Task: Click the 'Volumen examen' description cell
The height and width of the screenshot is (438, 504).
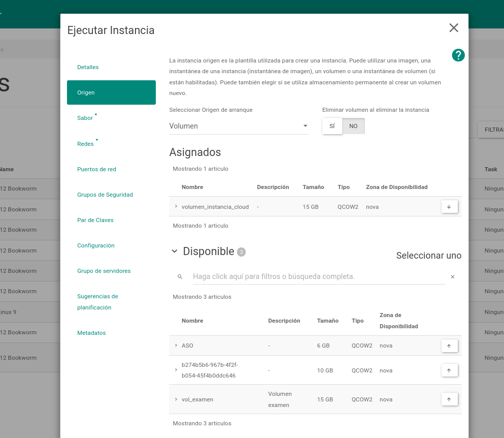Action: point(280,399)
